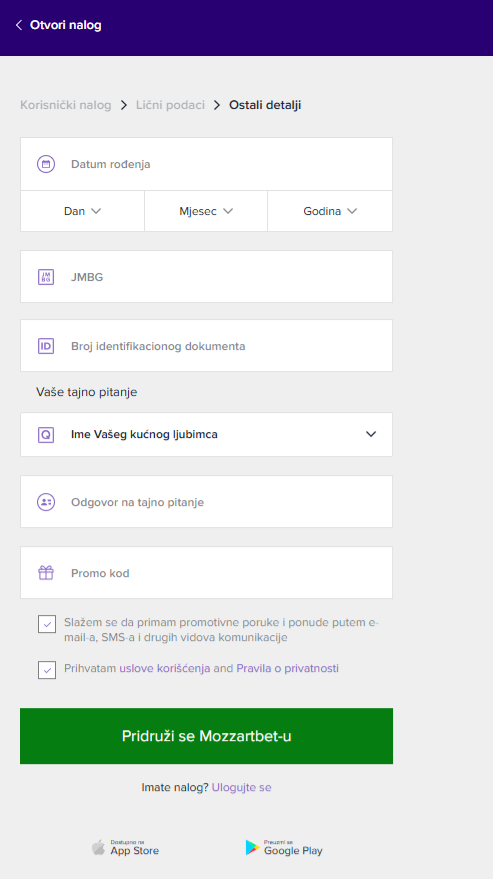The width and height of the screenshot is (493, 879).
Task: Click the person card icon for secret answer
Action: pyautogui.click(x=46, y=502)
